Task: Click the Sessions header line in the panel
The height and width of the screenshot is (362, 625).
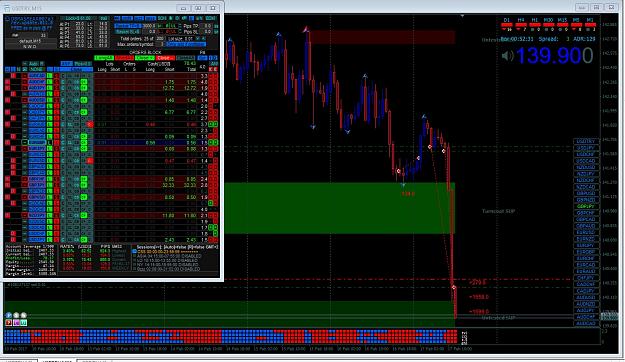Action: 177,247
